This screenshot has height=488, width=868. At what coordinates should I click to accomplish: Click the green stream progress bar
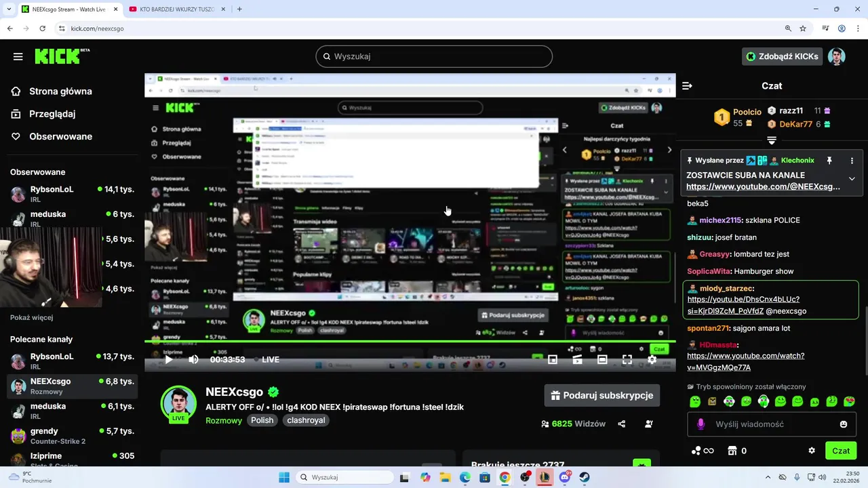[x=410, y=341]
